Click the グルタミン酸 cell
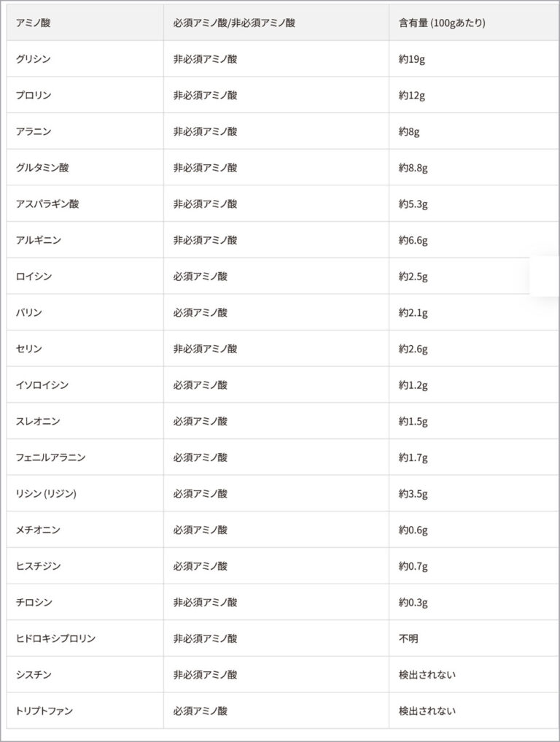The image size is (560, 742). click(42, 168)
